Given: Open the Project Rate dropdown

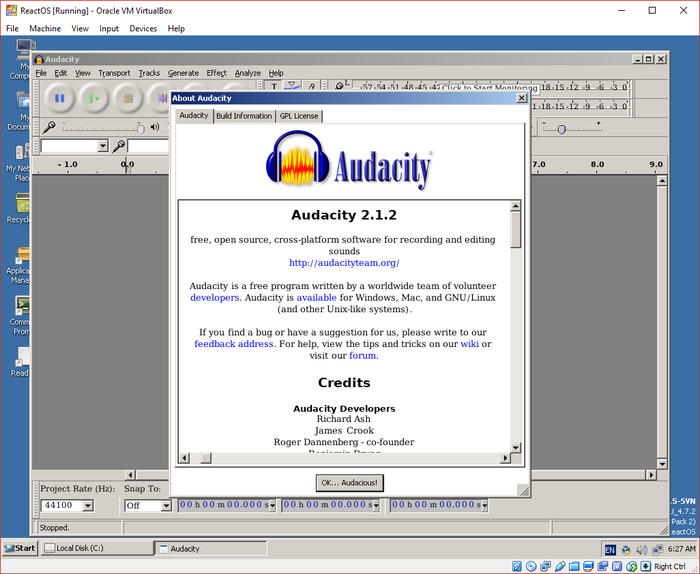Looking at the screenshot, I should [87, 506].
